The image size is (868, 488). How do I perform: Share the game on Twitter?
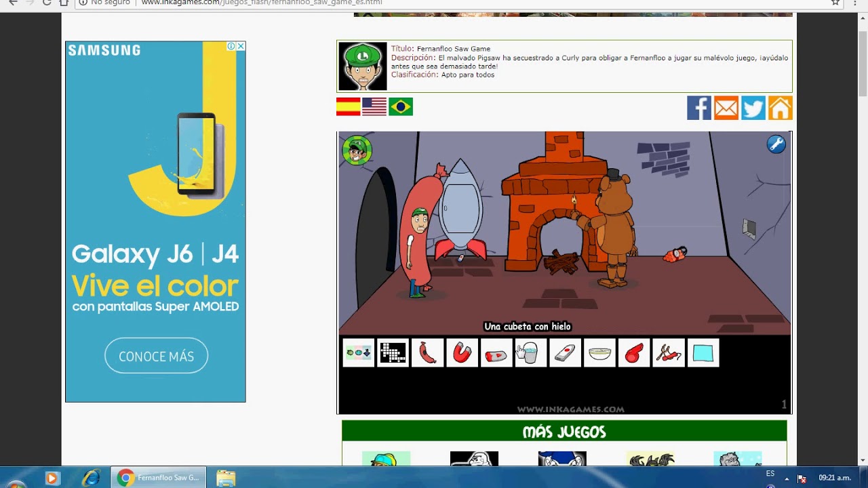(753, 108)
